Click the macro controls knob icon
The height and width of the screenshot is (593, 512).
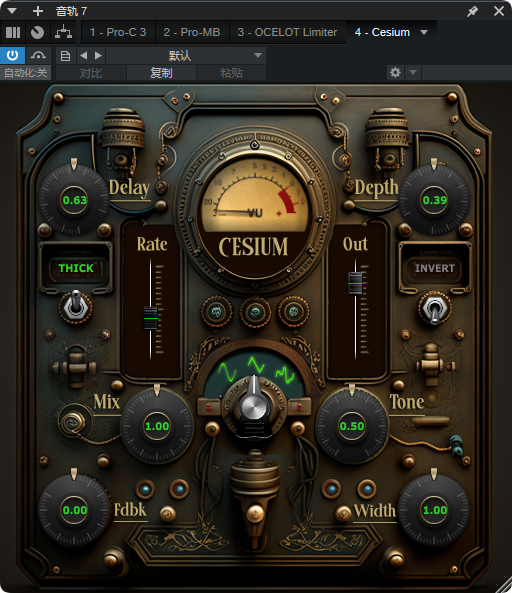click(37, 33)
